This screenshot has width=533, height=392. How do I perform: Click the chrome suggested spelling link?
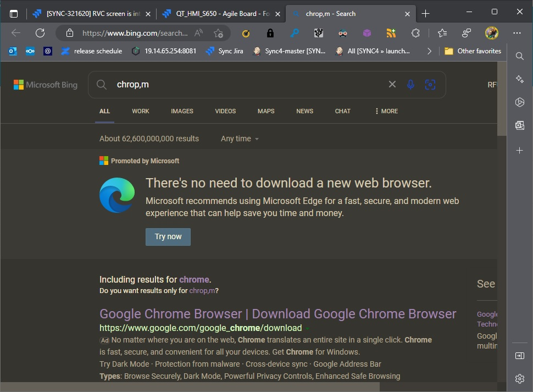194,279
